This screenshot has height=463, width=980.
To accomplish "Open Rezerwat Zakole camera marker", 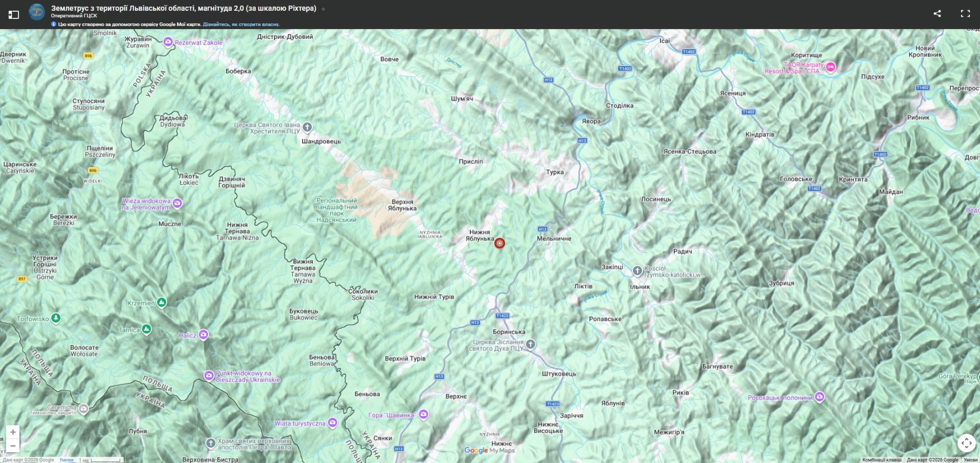I will click(x=168, y=42).
